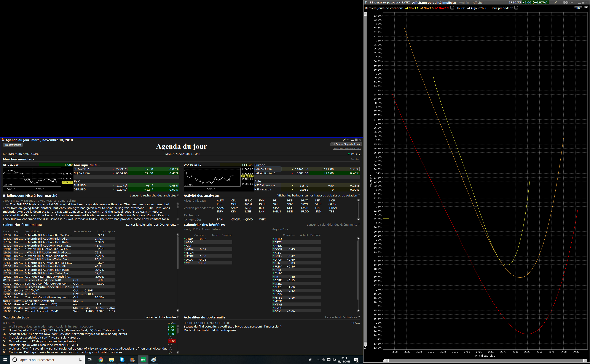Click the horizontal slider below the volatility chart
The image size is (590, 364).
point(485,360)
